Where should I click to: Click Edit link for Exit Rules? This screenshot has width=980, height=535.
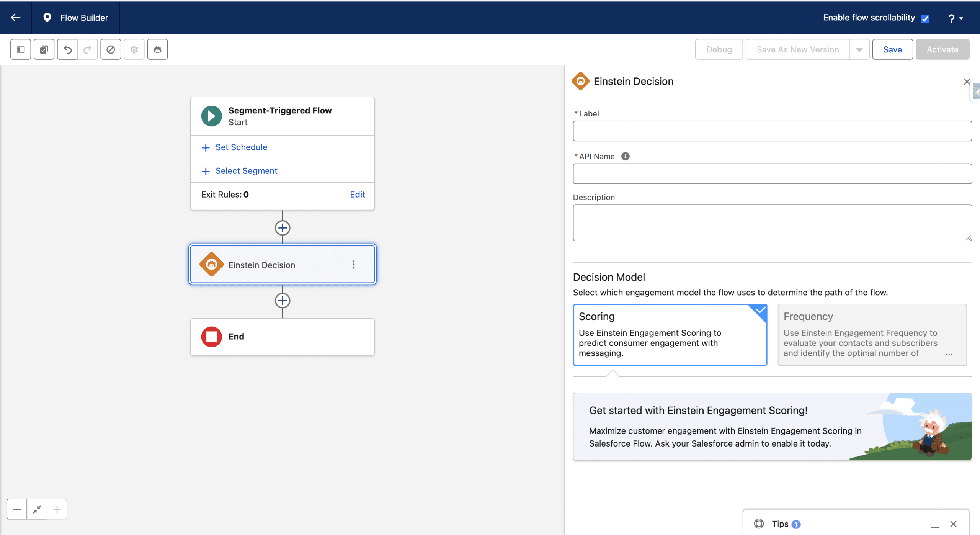357,195
